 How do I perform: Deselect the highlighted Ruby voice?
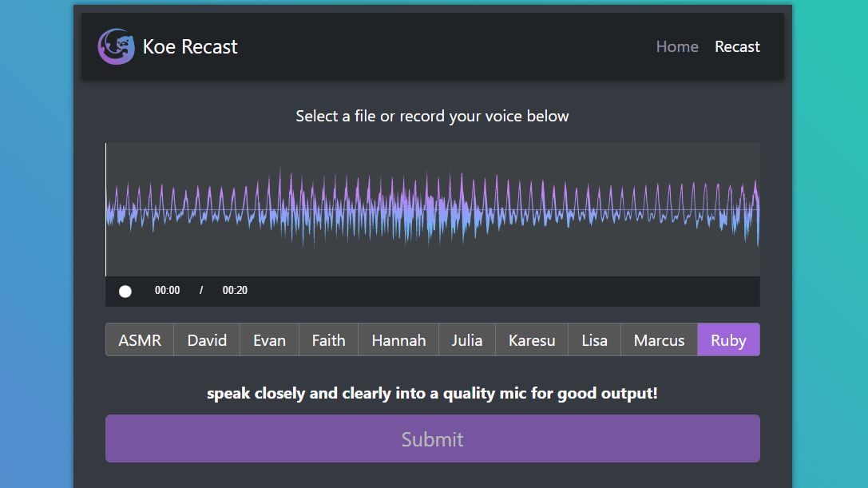coord(728,339)
